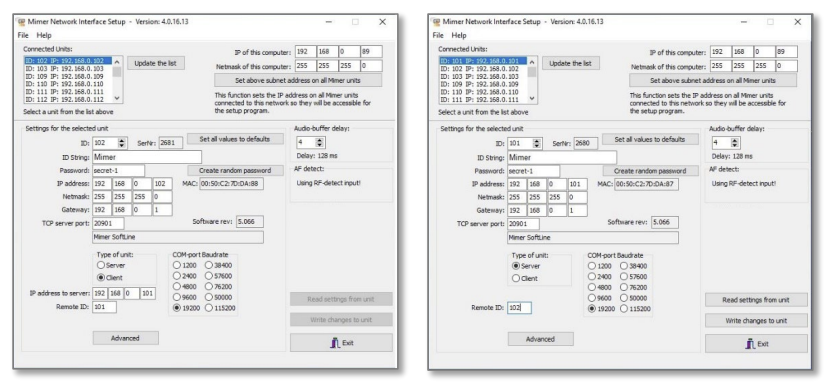Click ID stepper arrows in left window
The width and height of the screenshot is (830, 384).
click(x=122, y=143)
